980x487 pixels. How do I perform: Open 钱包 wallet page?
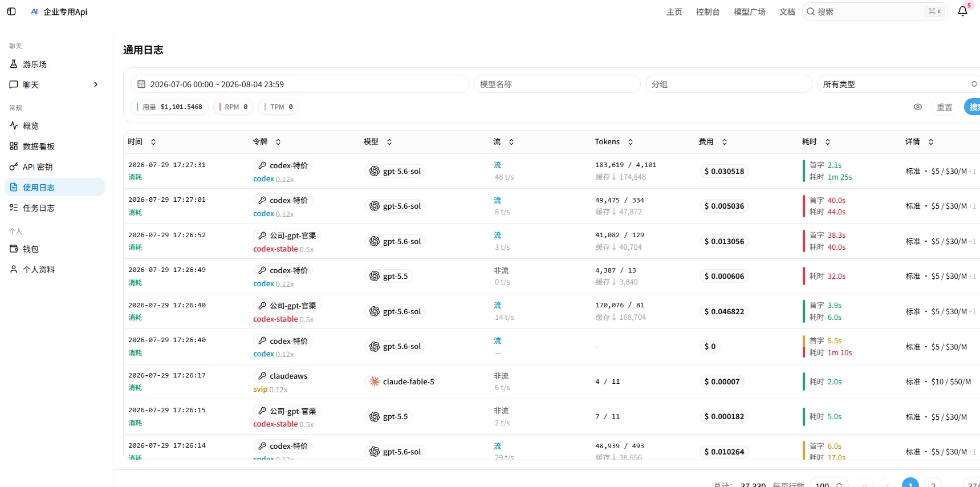click(x=55, y=249)
